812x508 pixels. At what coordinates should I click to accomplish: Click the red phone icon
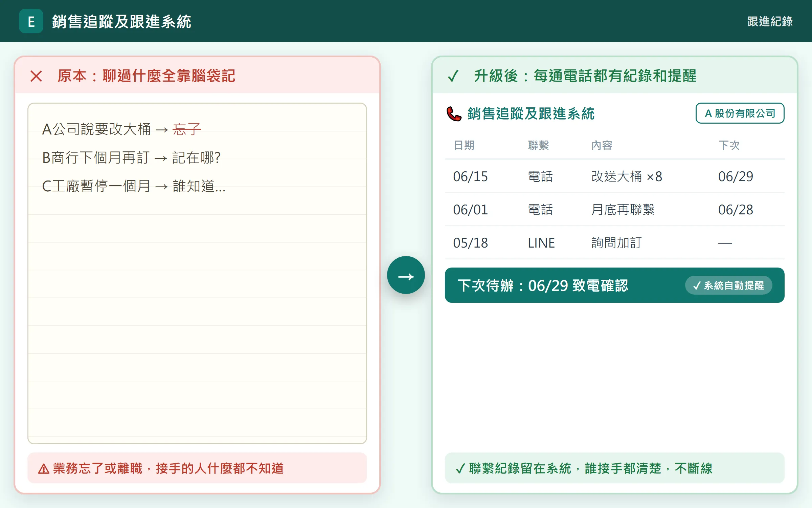[454, 114]
